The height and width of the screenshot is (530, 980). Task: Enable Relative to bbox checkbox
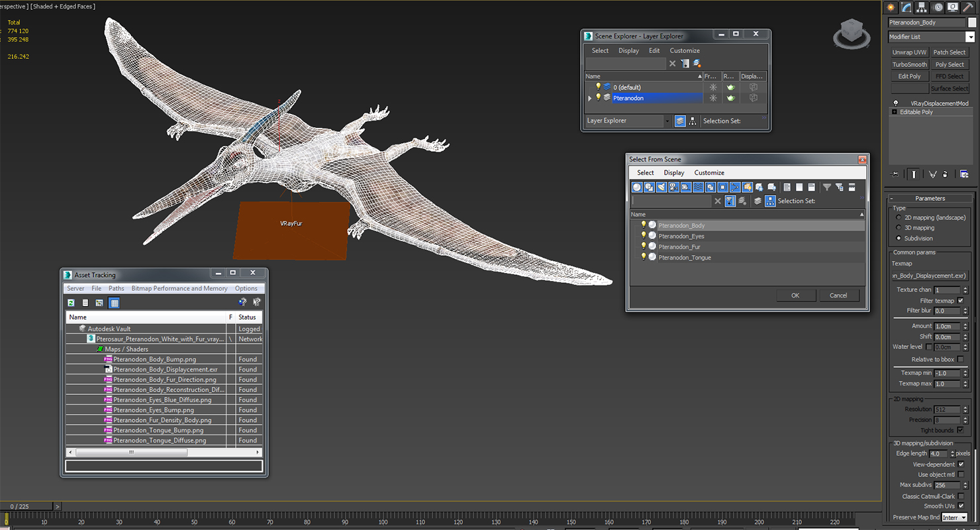(961, 359)
